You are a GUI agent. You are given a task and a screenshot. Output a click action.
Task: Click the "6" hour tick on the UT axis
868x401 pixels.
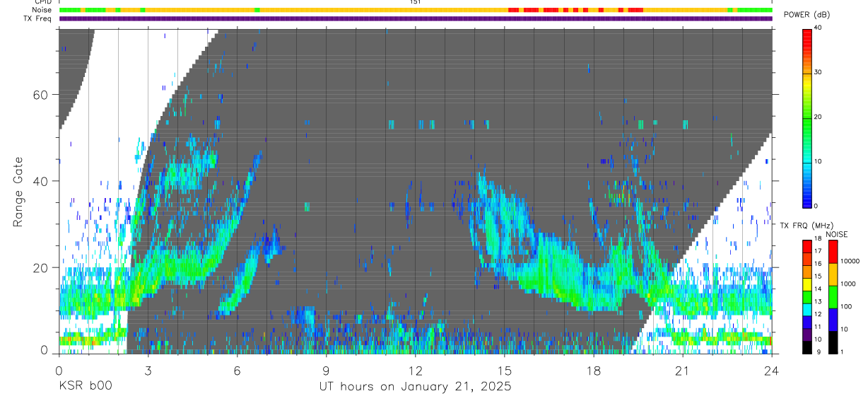(237, 371)
